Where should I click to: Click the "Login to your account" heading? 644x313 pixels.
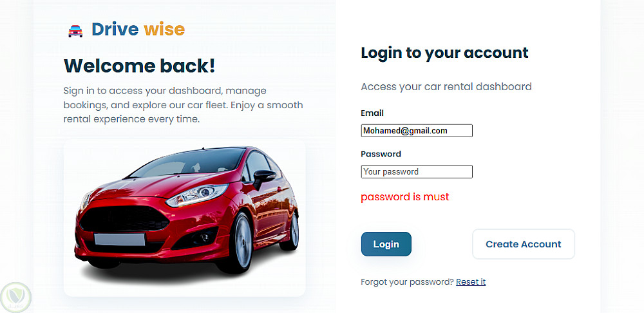pos(444,53)
